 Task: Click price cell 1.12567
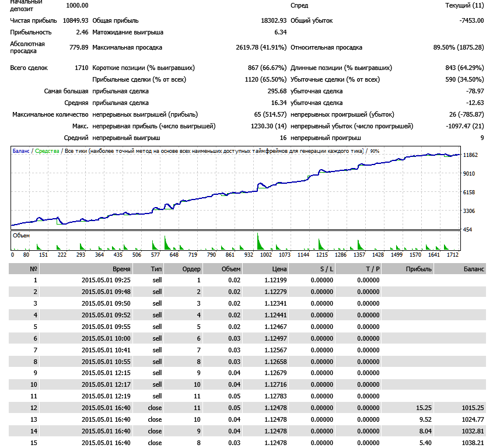tap(275, 349)
